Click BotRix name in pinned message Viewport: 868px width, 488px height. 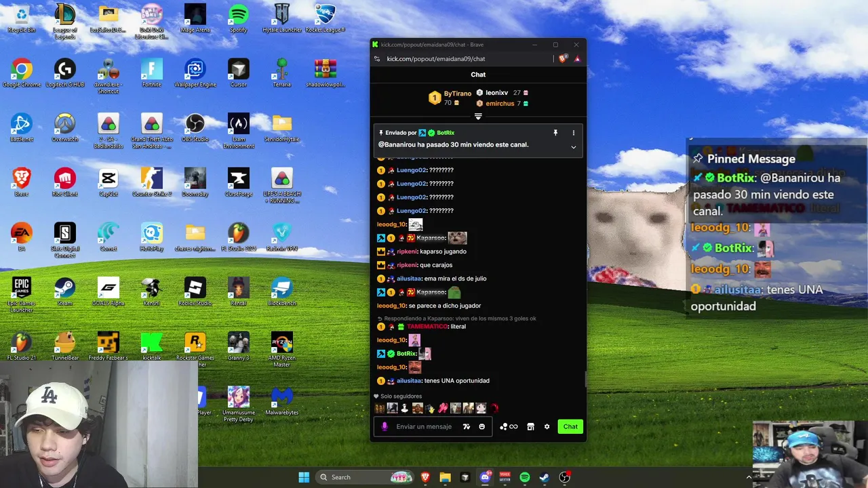pos(446,133)
